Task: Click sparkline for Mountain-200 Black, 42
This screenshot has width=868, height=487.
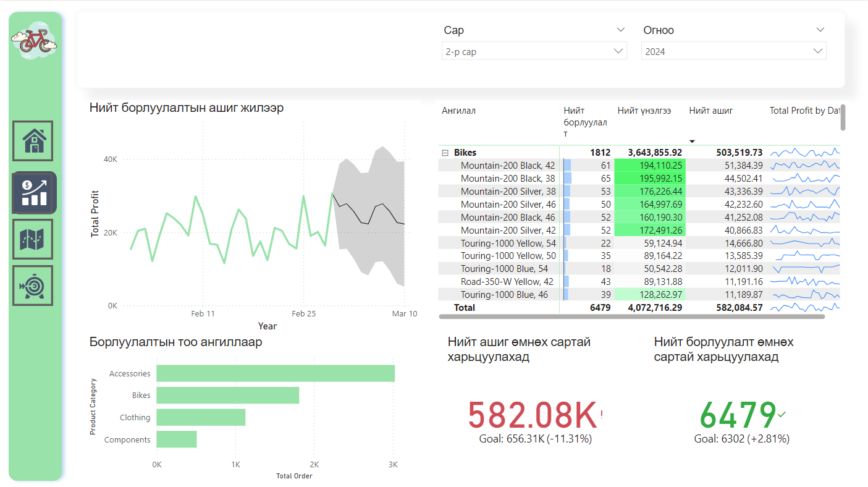Action: pyautogui.click(x=804, y=165)
